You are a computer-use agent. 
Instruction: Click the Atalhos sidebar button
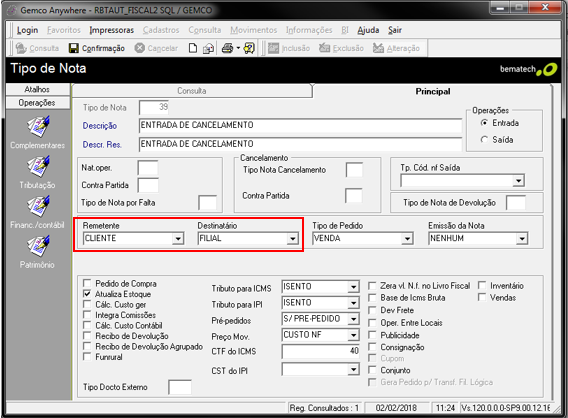click(38, 89)
